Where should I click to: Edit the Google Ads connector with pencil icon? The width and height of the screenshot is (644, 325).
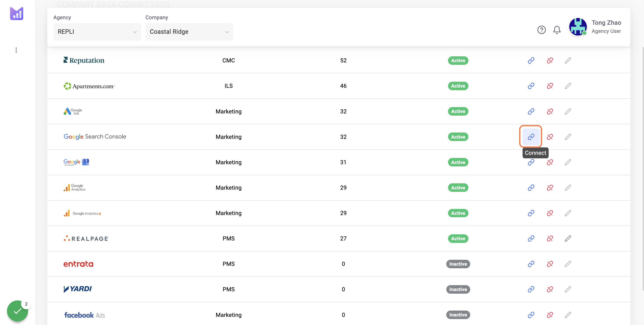tap(568, 111)
